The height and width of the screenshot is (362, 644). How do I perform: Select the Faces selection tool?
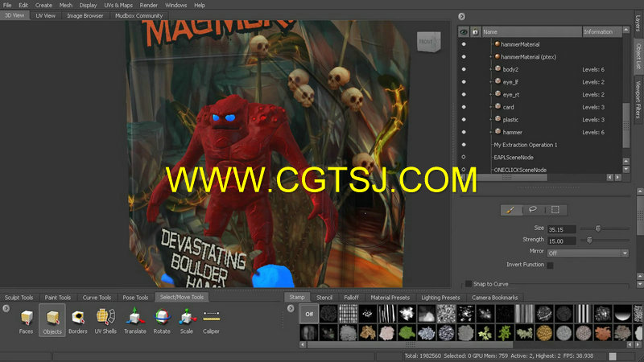[x=27, y=321]
